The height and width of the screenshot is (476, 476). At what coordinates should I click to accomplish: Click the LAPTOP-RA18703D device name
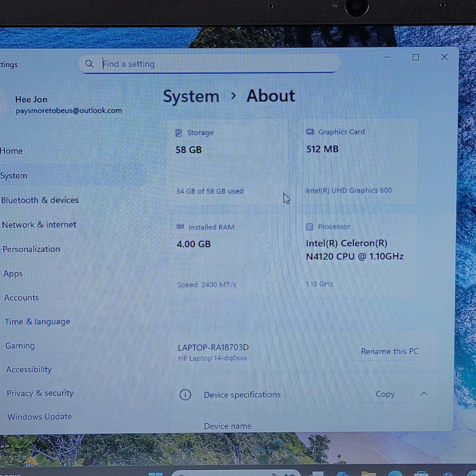(x=213, y=348)
